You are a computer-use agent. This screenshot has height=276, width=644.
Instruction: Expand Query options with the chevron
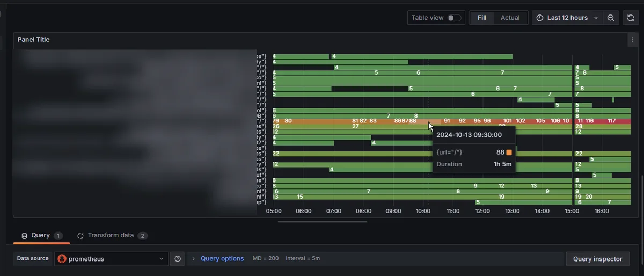[193, 259]
